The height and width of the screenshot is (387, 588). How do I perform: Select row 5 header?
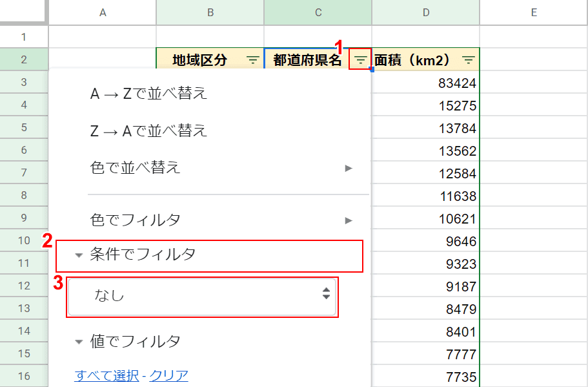[24, 127]
